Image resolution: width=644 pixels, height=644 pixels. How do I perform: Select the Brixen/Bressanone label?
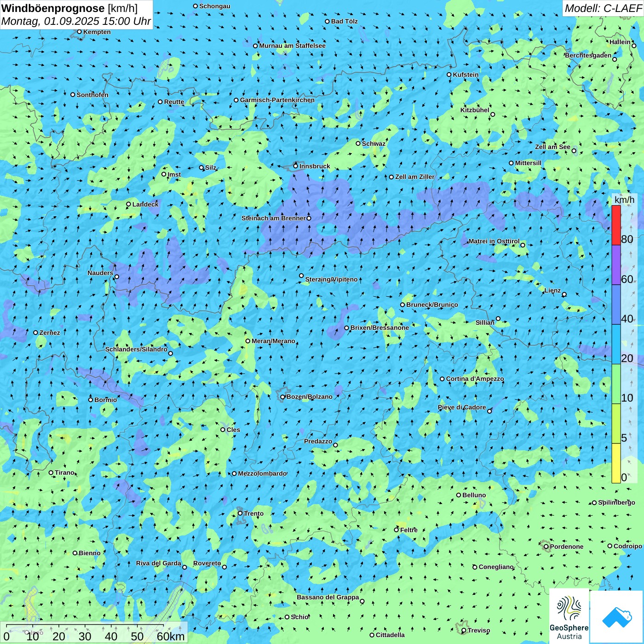379,328
